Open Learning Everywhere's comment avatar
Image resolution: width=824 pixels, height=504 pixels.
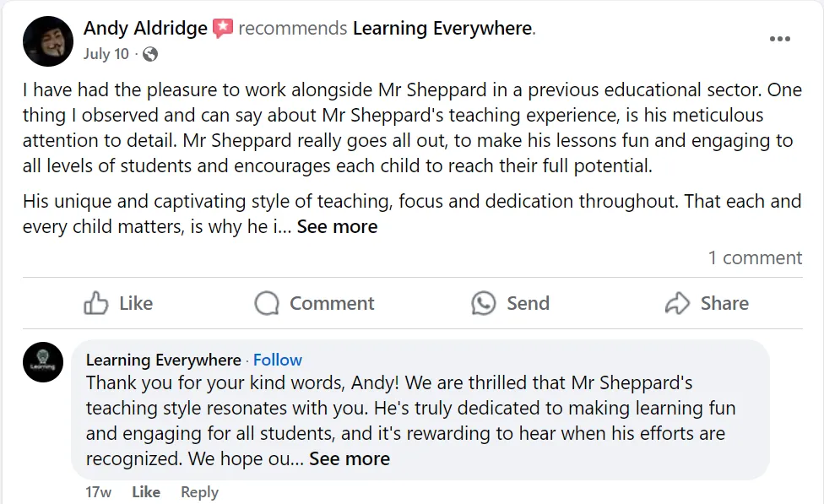pos(43,362)
